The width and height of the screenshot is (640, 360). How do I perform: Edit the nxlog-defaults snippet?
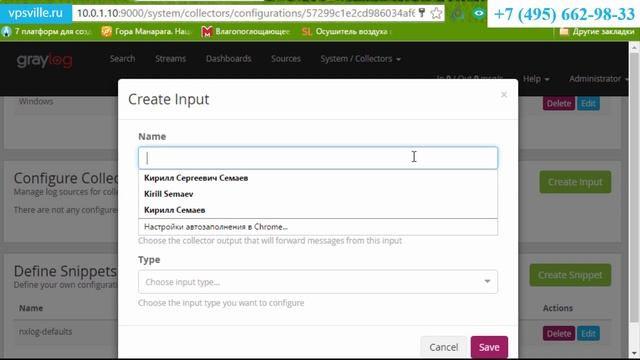pyautogui.click(x=588, y=333)
